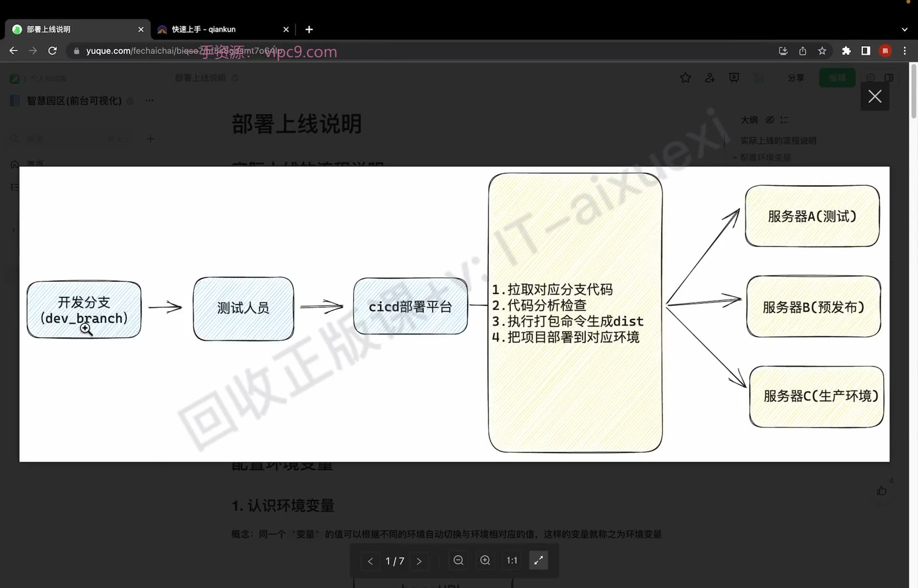
Task: Open 智慧园区(前台可视化) knowledge base
Action: [74, 100]
